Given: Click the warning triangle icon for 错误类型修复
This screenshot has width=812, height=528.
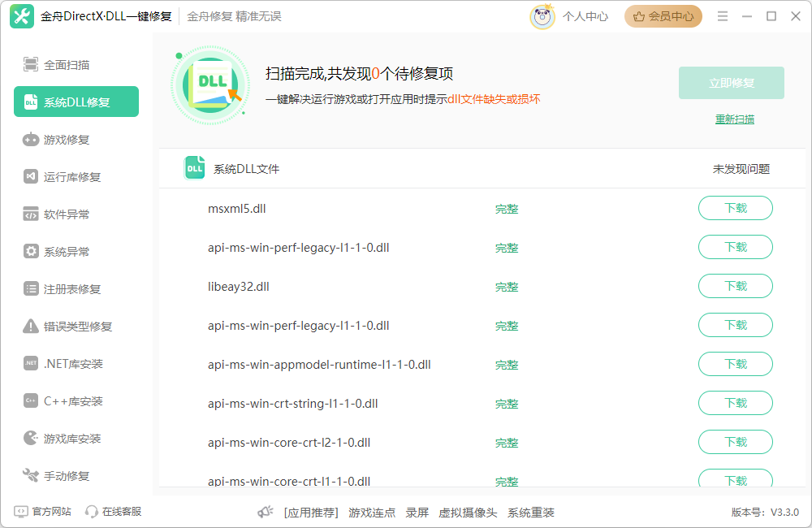Looking at the screenshot, I should coord(31,326).
